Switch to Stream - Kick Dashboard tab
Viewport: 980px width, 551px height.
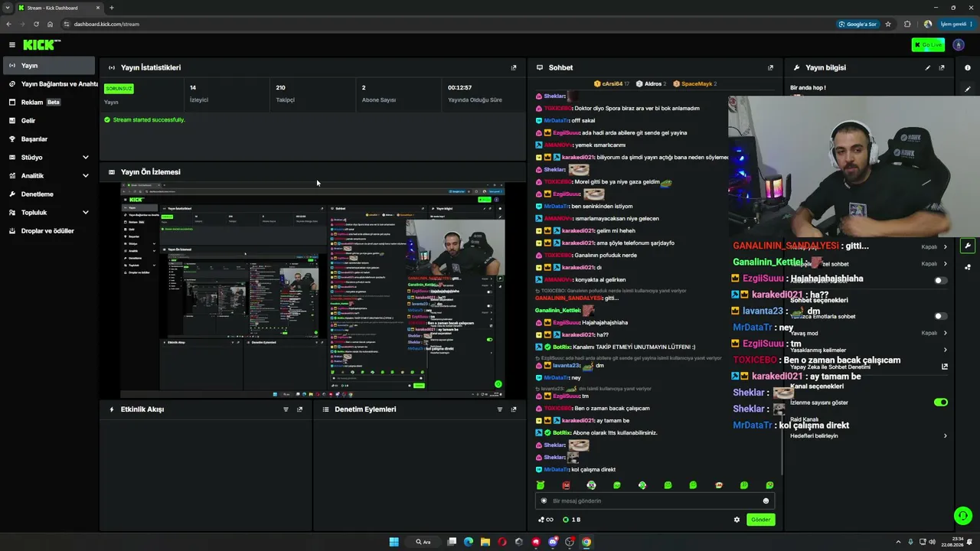coord(60,8)
